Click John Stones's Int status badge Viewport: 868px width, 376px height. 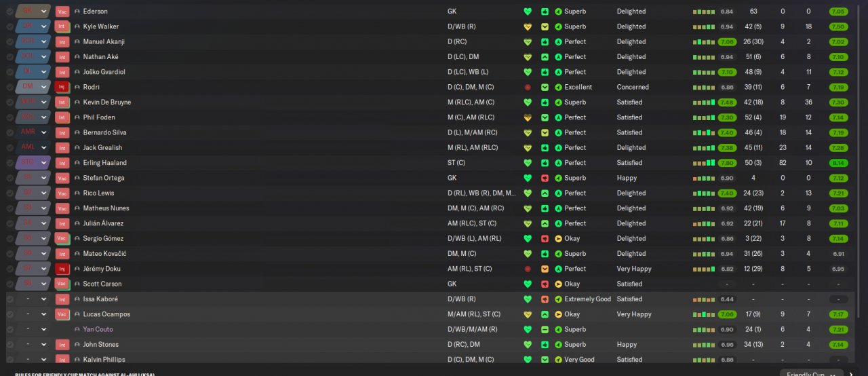point(62,345)
